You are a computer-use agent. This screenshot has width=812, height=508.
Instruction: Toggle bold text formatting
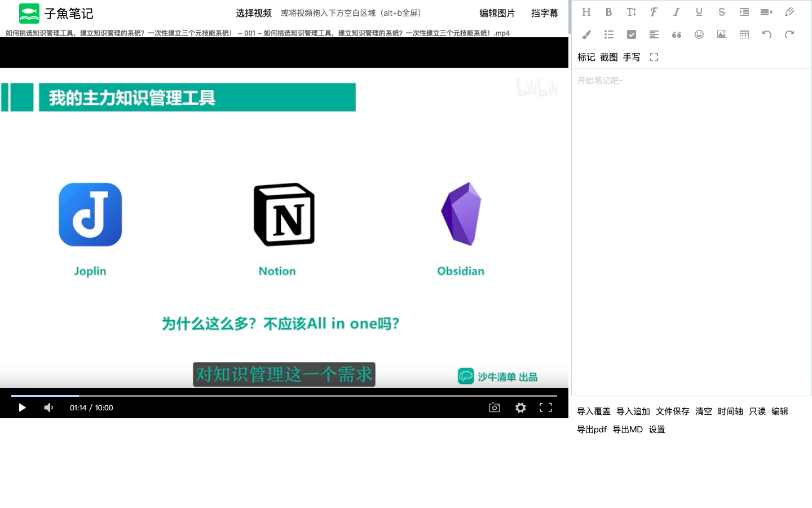[x=608, y=12]
